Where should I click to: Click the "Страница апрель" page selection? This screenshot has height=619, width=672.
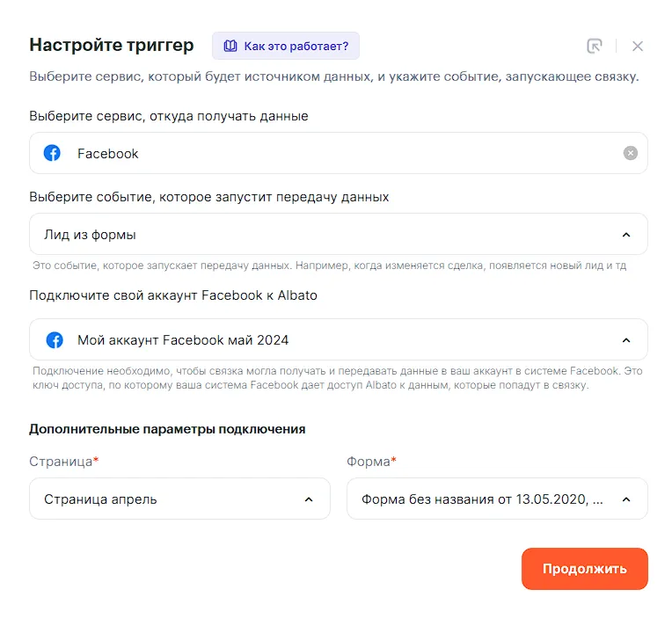point(100,499)
